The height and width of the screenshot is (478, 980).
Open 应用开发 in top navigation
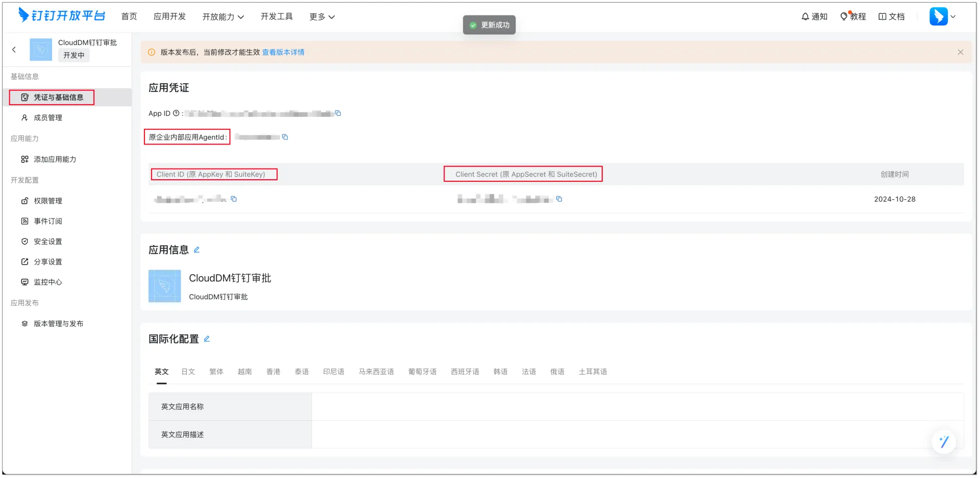click(x=169, y=16)
